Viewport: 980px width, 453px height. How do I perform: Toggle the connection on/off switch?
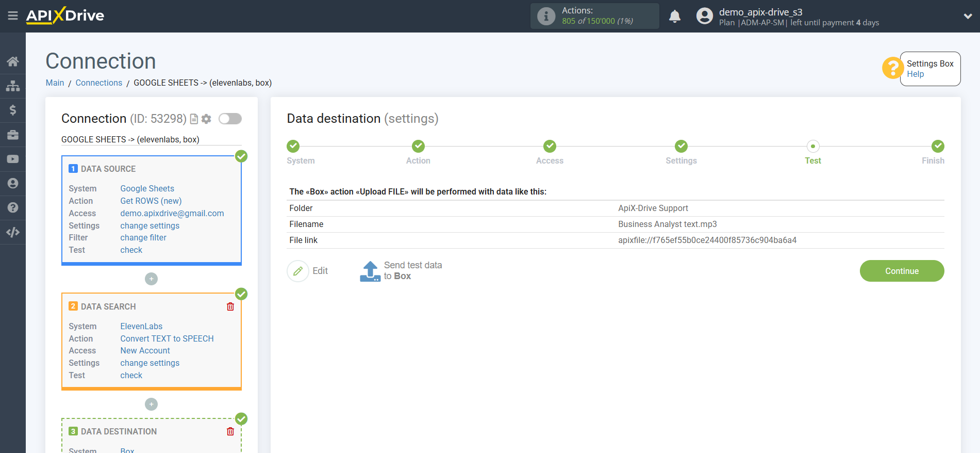tap(230, 119)
